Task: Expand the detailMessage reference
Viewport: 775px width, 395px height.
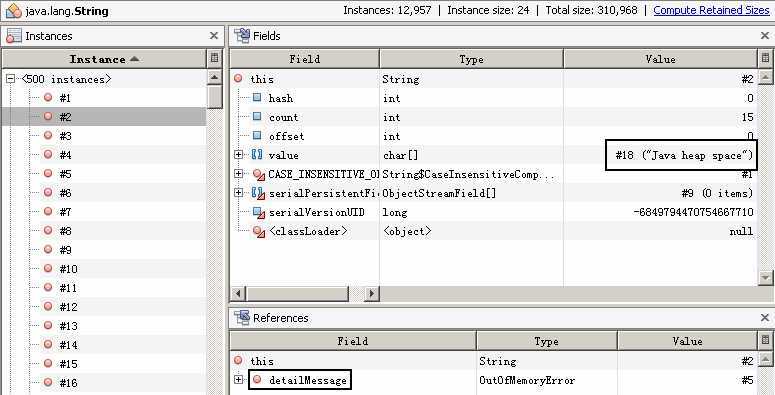Action: pyautogui.click(x=238, y=380)
